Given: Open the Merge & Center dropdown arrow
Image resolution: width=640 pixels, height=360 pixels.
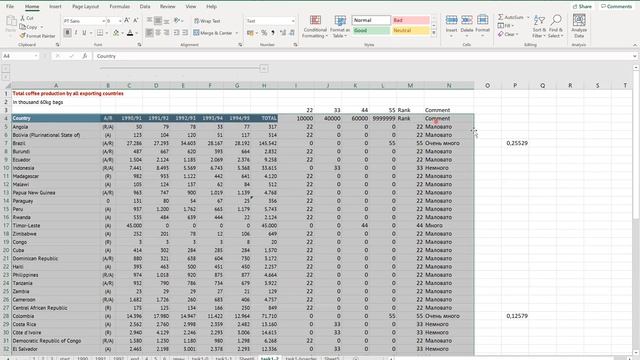Looking at the screenshot, I should (x=237, y=33).
